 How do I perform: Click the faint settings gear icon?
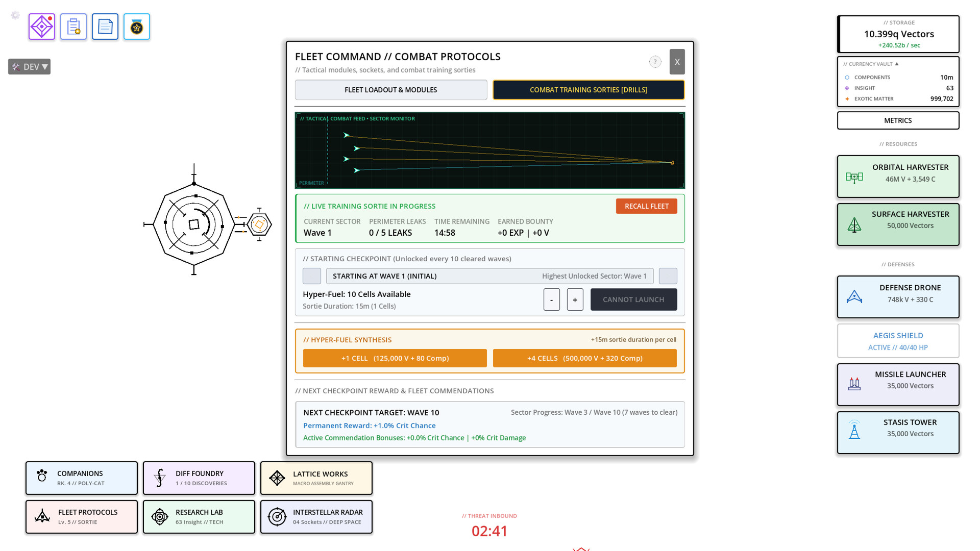[x=15, y=15]
